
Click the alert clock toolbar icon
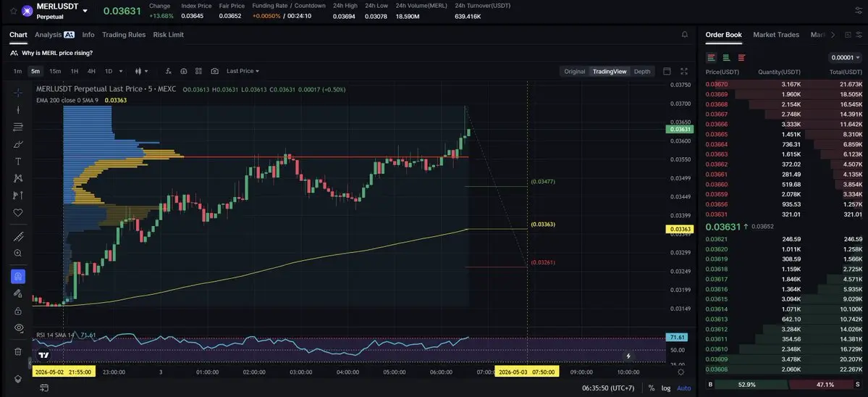click(183, 71)
